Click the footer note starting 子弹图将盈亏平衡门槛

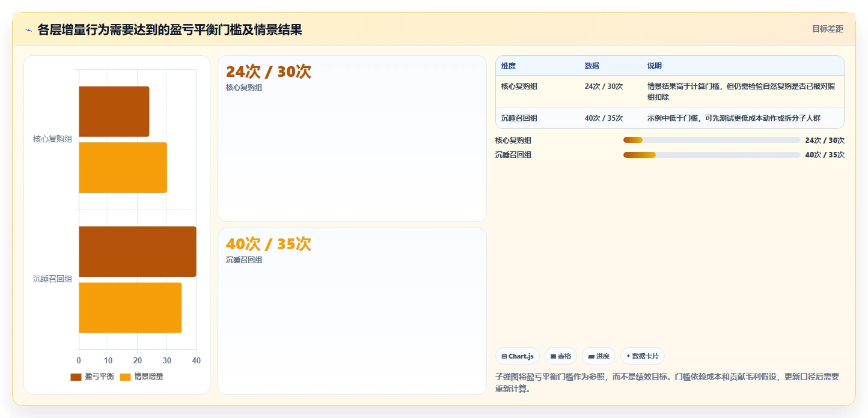tap(667, 383)
